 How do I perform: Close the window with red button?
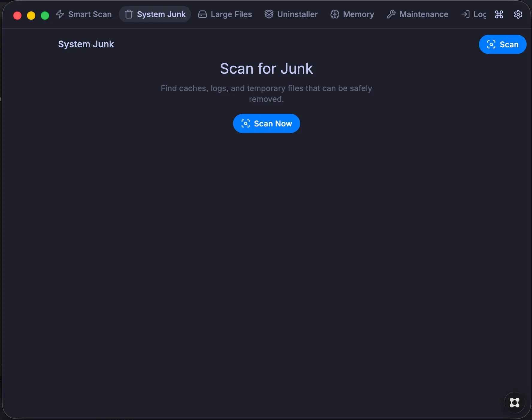(x=17, y=16)
